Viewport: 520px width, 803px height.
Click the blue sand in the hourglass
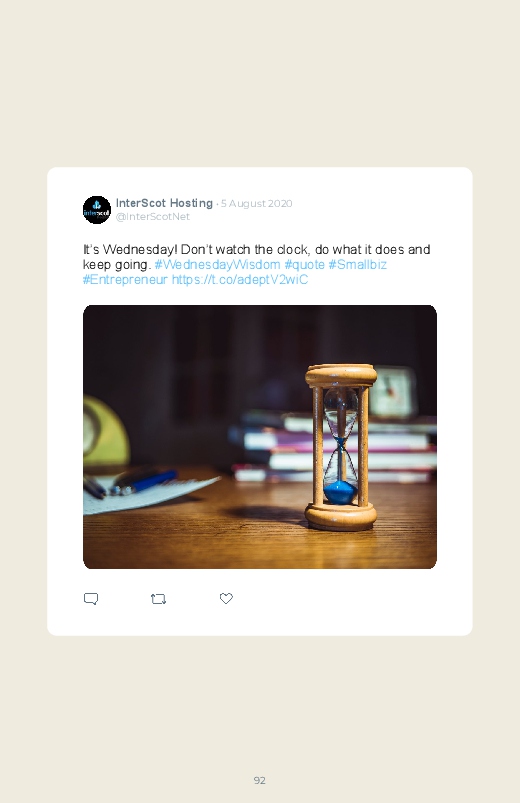pyautogui.click(x=341, y=492)
